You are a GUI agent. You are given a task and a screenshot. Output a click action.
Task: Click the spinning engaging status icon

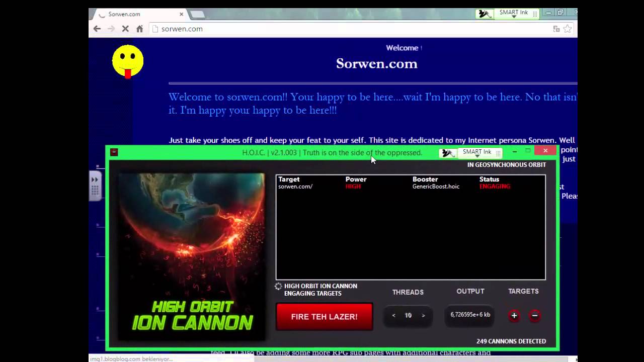(x=278, y=287)
